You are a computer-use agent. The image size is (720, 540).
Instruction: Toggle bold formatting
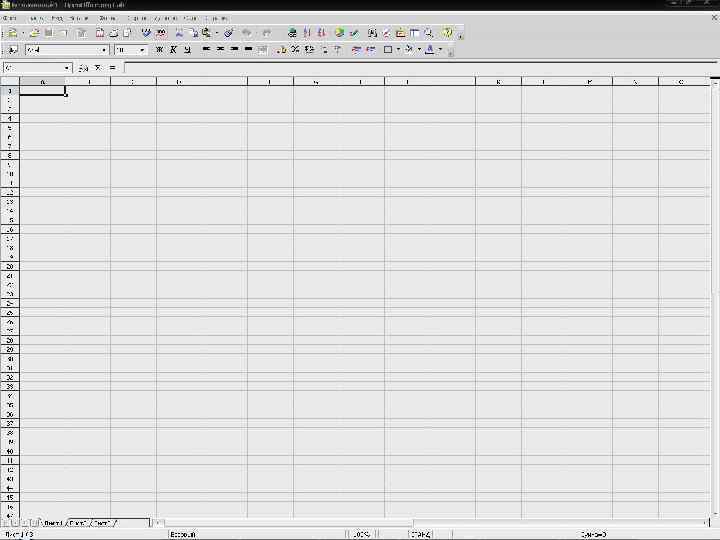pyautogui.click(x=159, y=50)
